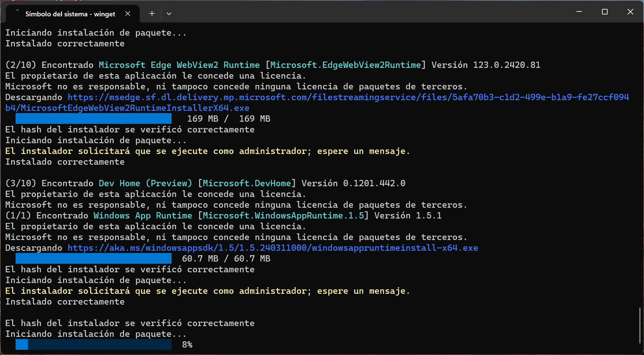Viewport: 644px width, 355px height.
Task: Select the "Símbolo del sistema - winget" tab
Action: tap(70, 14)
